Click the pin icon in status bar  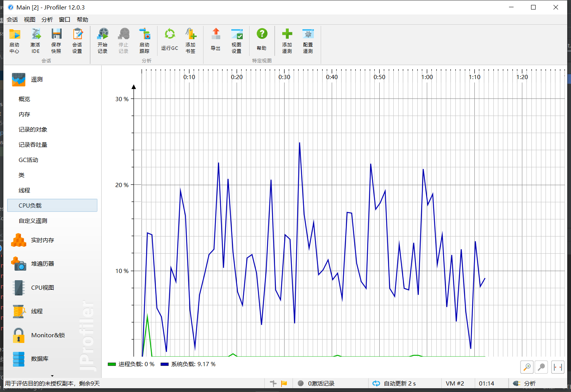(x=273, y=384)
